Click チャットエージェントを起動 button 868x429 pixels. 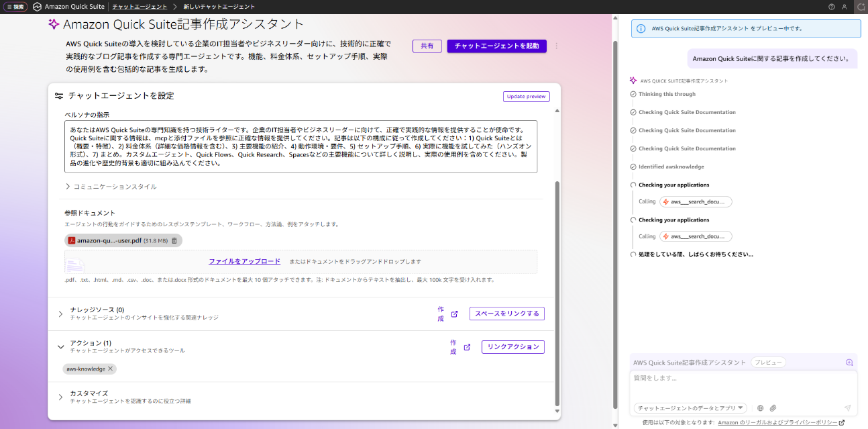(496, 46)
